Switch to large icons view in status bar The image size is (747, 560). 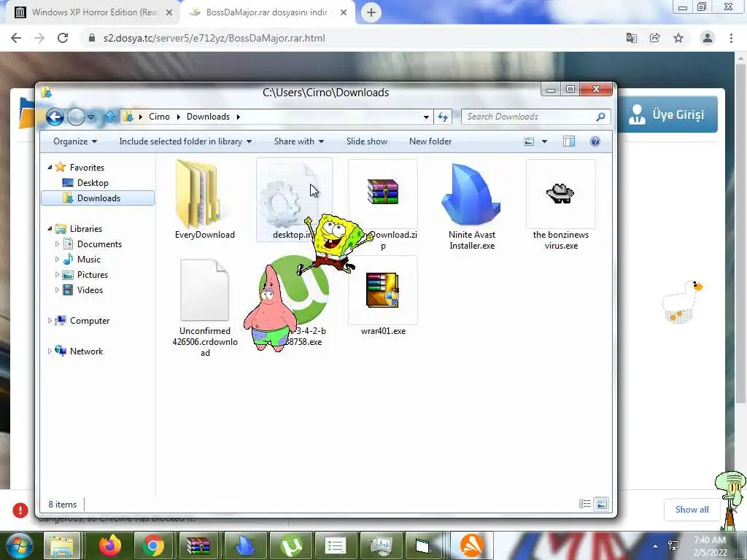[602, 504]
